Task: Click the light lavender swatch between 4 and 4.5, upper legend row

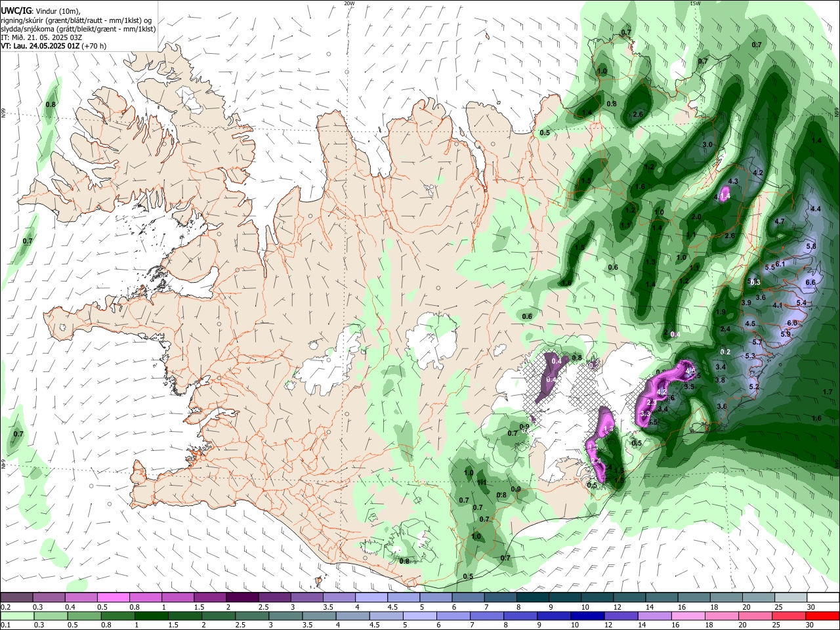Action: tap(371, 598)
